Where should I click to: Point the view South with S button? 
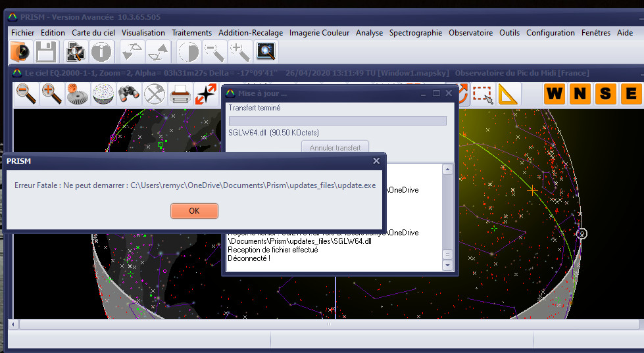(x=605, y=94)
